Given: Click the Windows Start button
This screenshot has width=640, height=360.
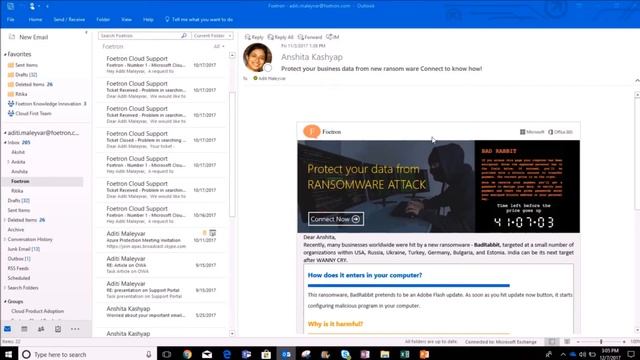Looking at the screenshot, I should click(x=8, y=354).
